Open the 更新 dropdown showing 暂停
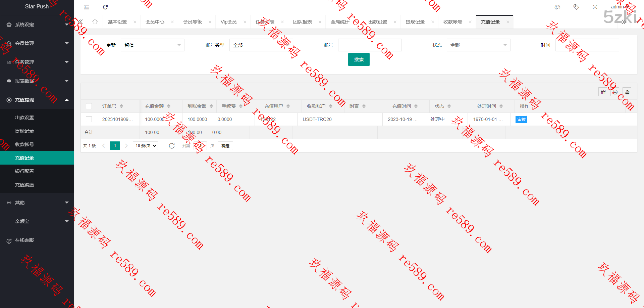 (x=153, y=45)
